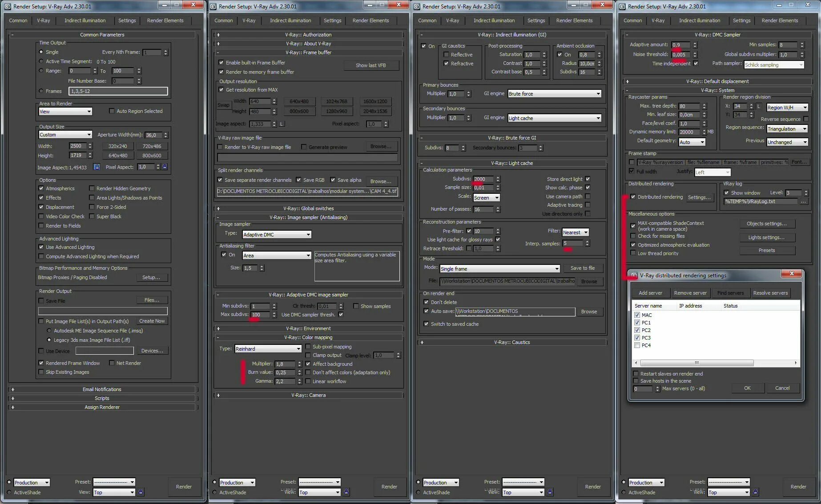Click the Output Size Width spinner
The height and width of the screenshot is (504, 821).
click(90, 146)
